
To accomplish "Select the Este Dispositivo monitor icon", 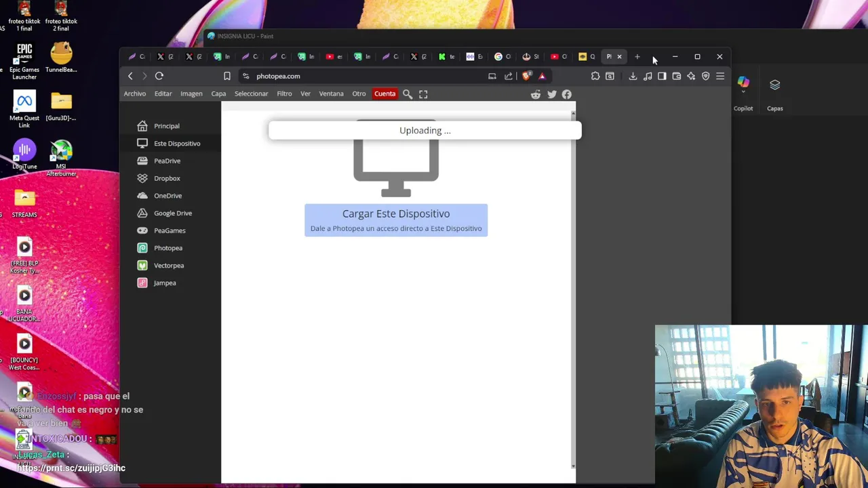I will [x=142, y=143].
